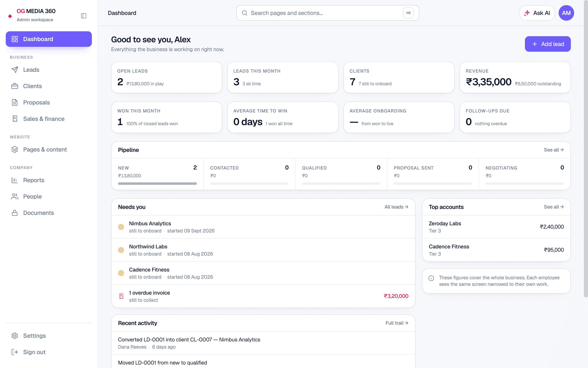Open the Revenue ₹3,35,000 card
The width and height of the screenshot is (588, 368).
coord(515,77)
